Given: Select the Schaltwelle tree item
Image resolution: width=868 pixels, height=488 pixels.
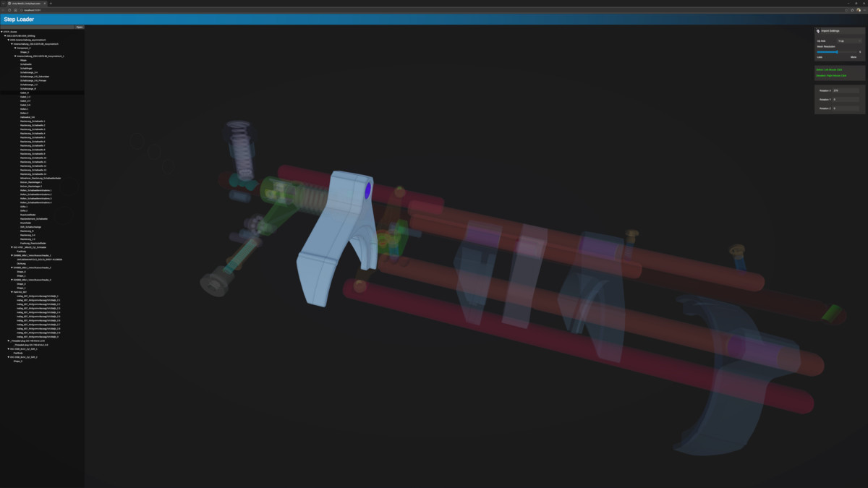Looking at the screenshot, I should click(x=26, y=64).
